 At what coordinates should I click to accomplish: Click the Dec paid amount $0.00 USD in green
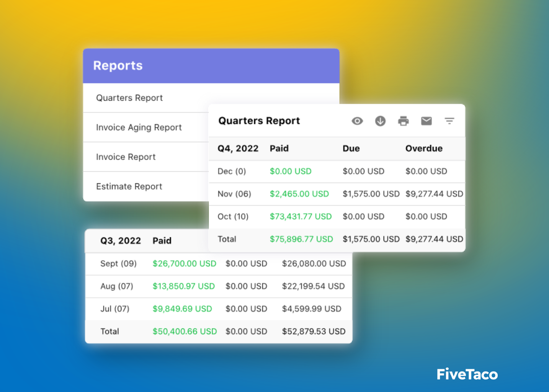pos(291,171)
